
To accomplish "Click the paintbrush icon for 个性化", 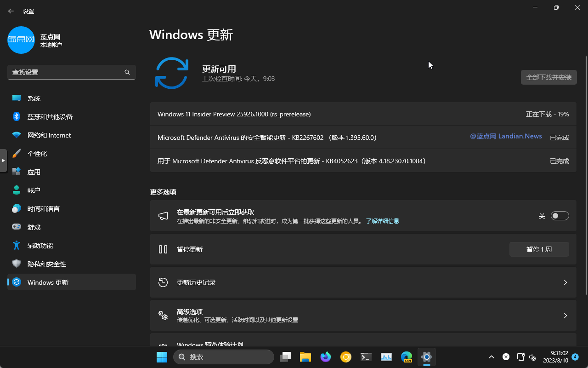I will (17, 154).
